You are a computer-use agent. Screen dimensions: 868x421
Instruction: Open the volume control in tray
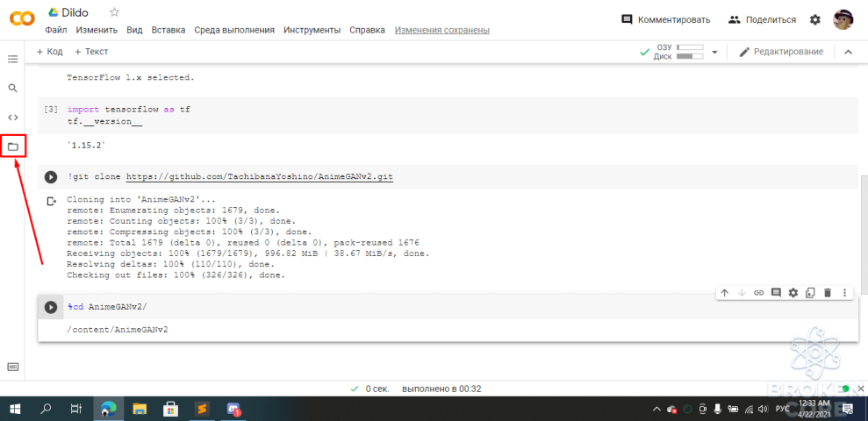(x=764, y=409)
